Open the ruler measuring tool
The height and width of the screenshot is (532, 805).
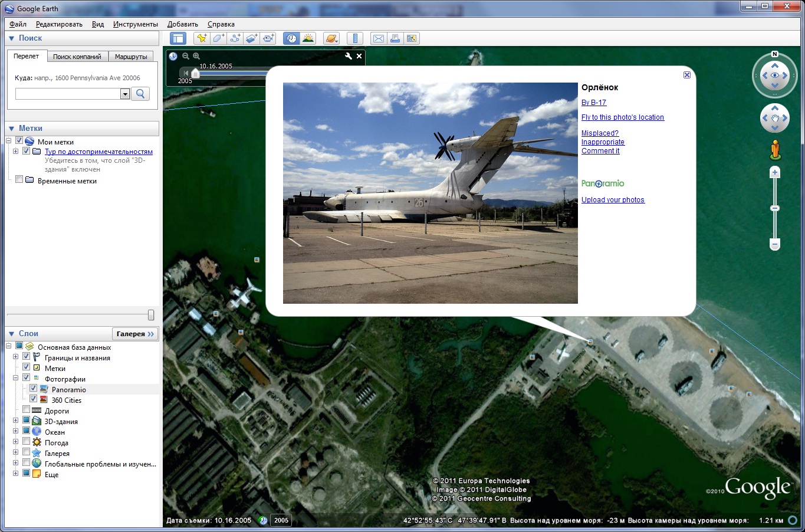(x=355, y=38)
